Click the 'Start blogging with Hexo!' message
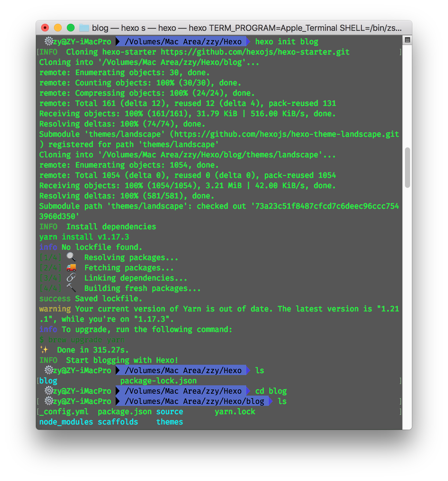The width and height of the screenshot is (448, 481). (122, 360)
